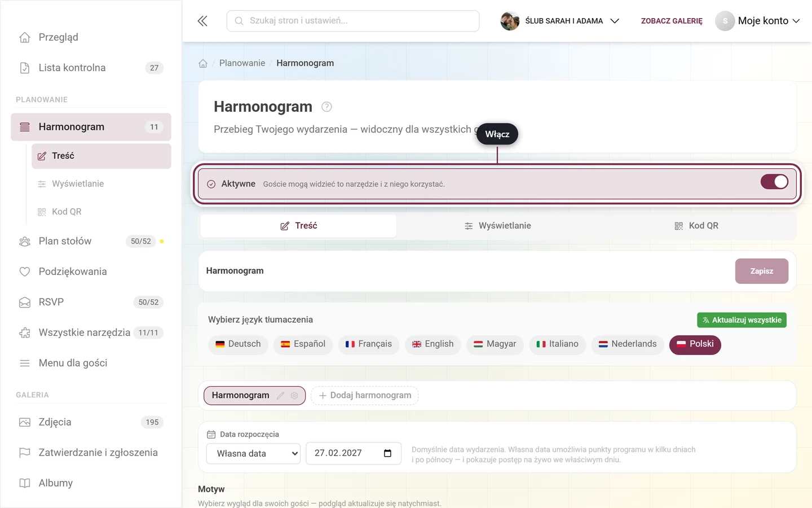
Task: Click Podziękowania heart icon
Action: click(x=25, y=271)
